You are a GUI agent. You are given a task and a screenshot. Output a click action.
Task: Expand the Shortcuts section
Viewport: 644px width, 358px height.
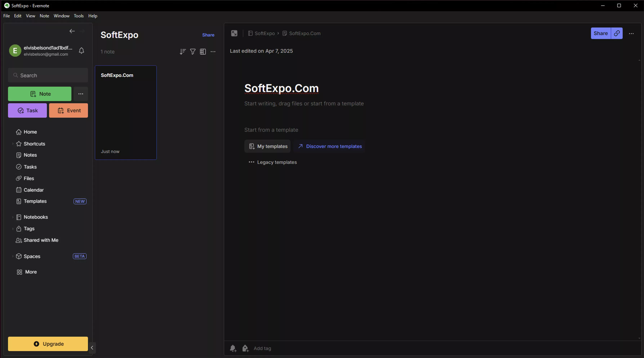pos(13,144)
